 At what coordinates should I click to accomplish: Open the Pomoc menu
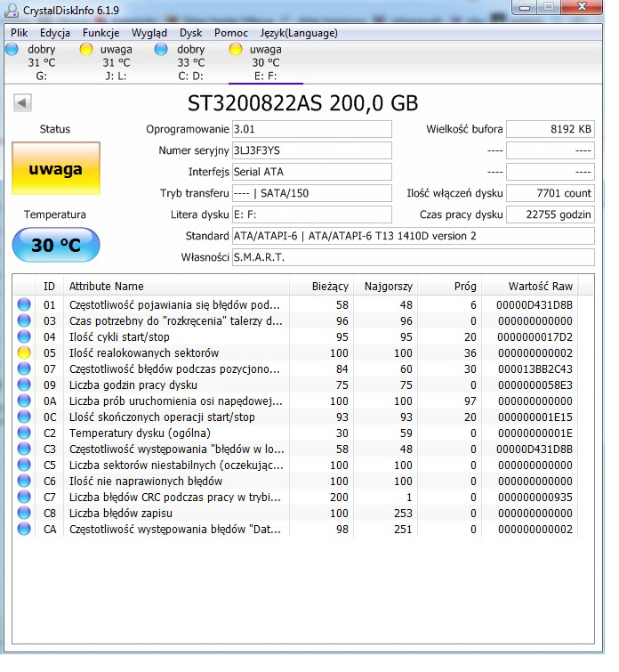[x=231, y=33]
